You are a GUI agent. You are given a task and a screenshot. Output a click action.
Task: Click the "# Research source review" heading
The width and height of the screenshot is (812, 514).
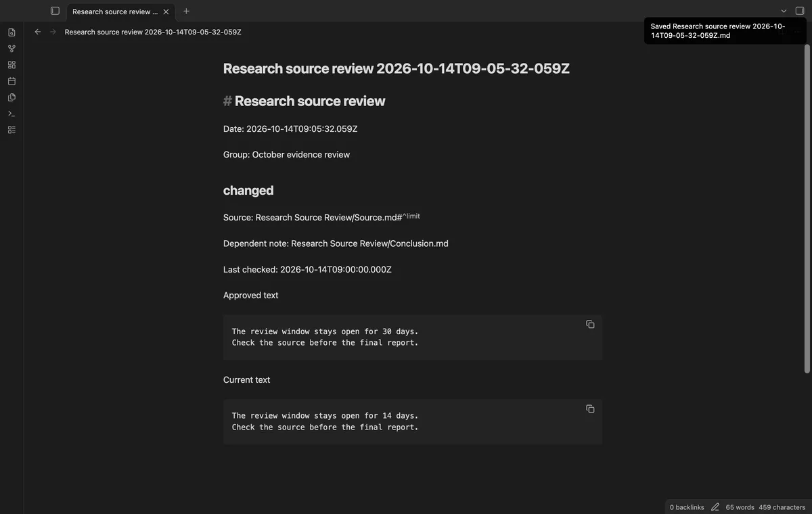pos(304,101)
